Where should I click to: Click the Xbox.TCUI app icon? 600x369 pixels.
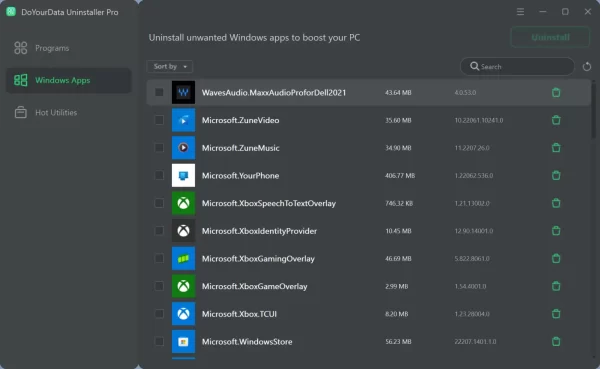point(183,313)
